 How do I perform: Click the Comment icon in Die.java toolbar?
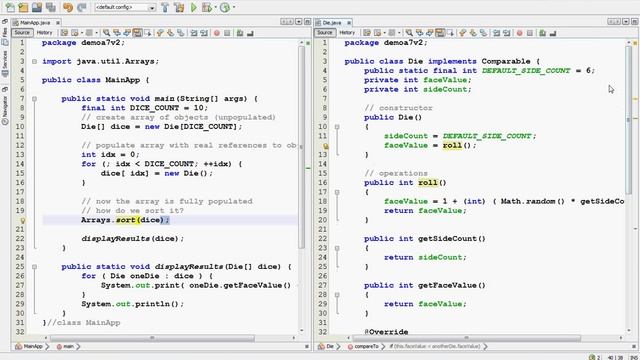(x=542, y=33)
